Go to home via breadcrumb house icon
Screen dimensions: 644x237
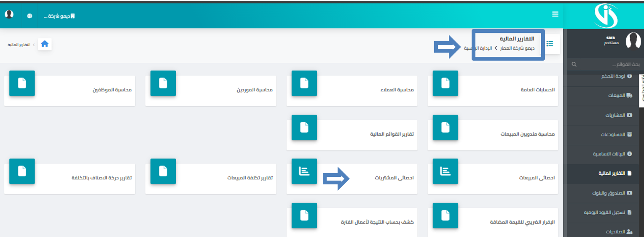45,44
